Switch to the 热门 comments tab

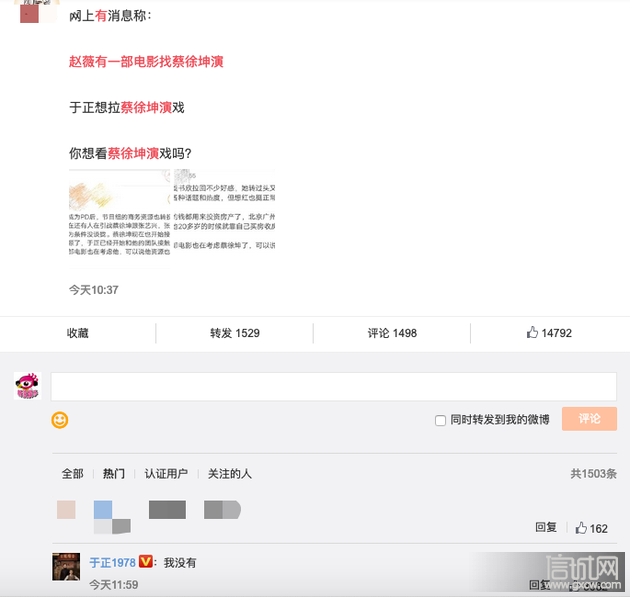coord(114,474)
